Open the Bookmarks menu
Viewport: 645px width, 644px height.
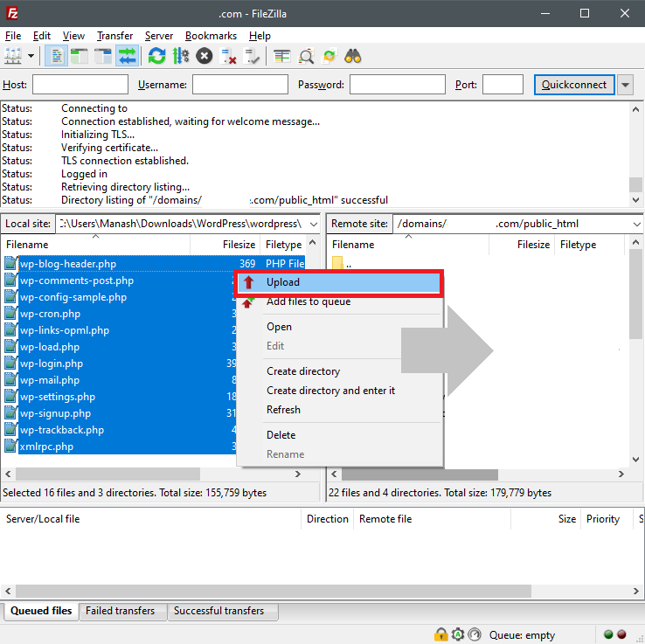211,36
